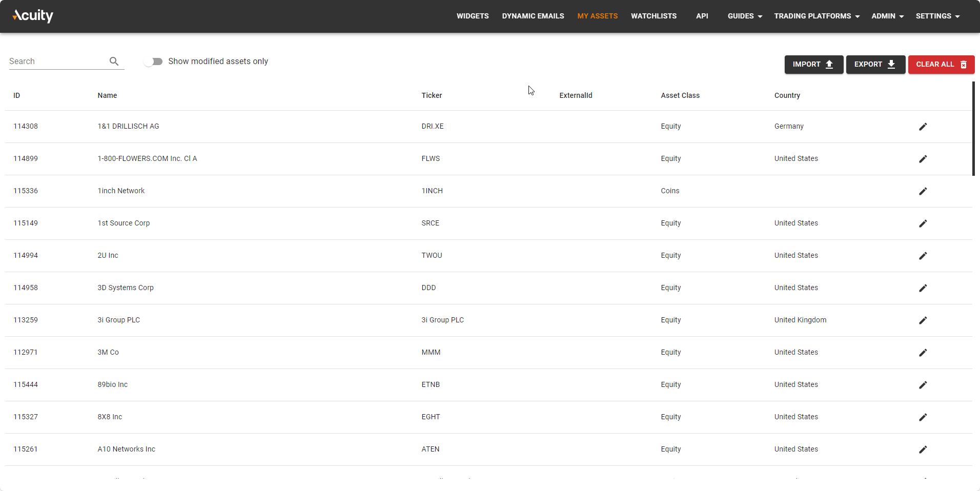
Task: Edit the 89bio Inc row
Action: (923, 385)
